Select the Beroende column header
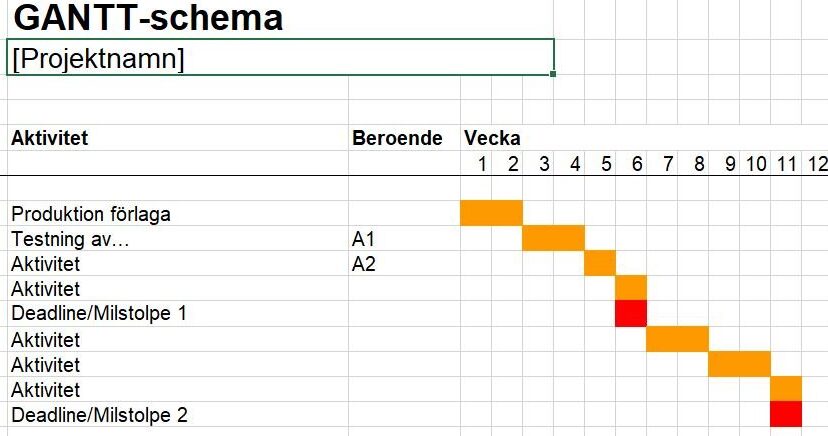This screenshot has height=436, width=828. 404,138
